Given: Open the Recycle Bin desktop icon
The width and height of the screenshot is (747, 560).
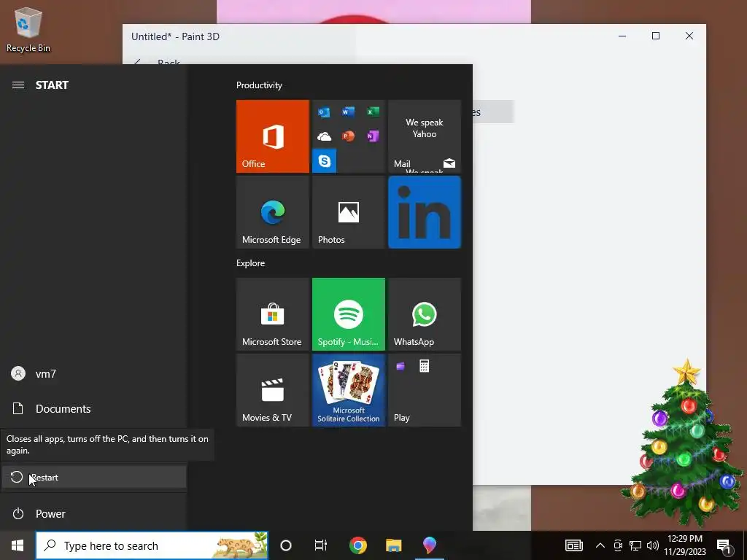Looking at the screenshot, I should (28, 29).
